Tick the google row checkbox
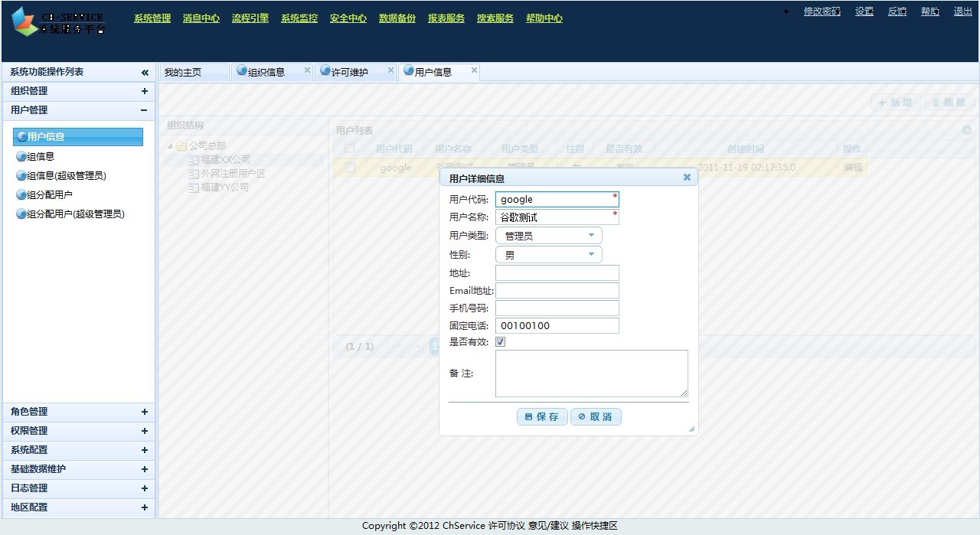Viewport: 980px width, 535px height. click(x=350, y=167)
